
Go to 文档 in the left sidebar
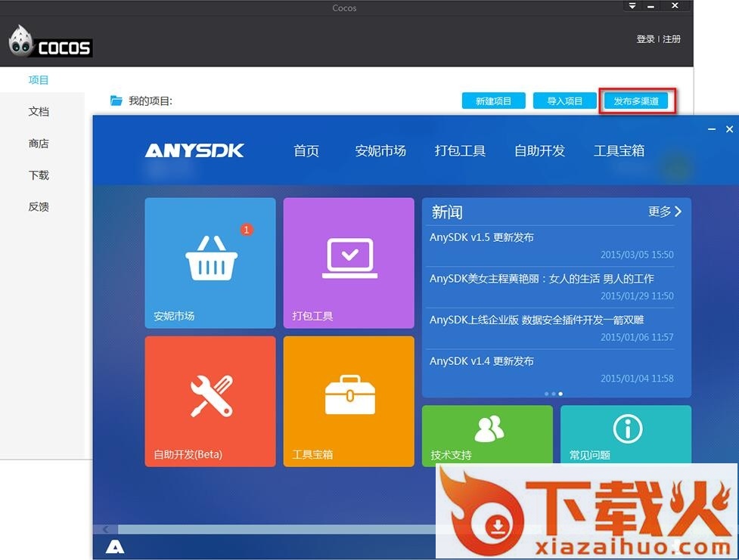point(39,112)
